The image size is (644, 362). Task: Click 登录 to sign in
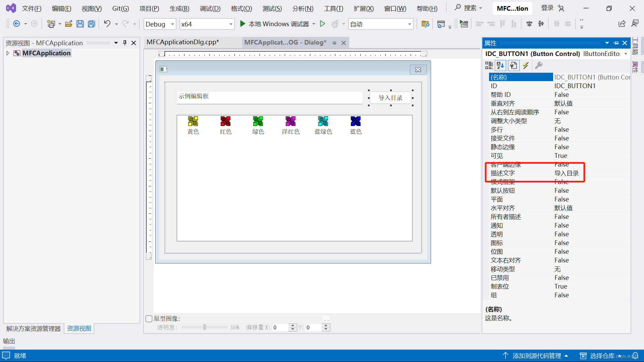[547, 8]
